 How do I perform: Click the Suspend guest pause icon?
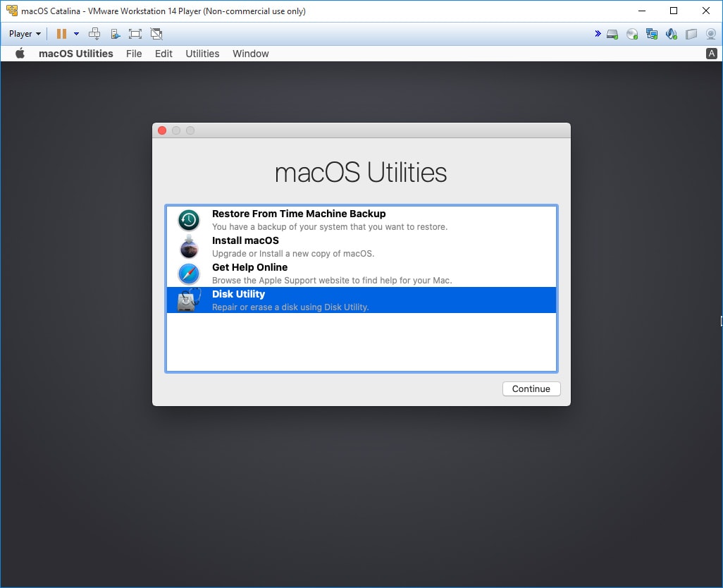point(62,33)
